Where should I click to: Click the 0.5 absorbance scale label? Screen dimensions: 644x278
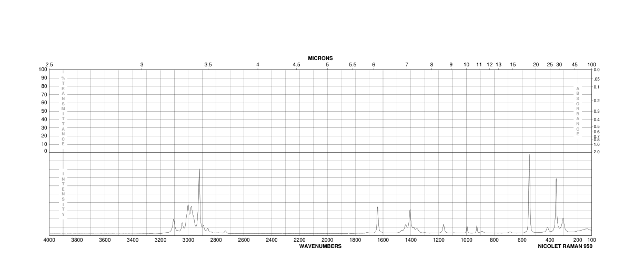coord(597,126)
